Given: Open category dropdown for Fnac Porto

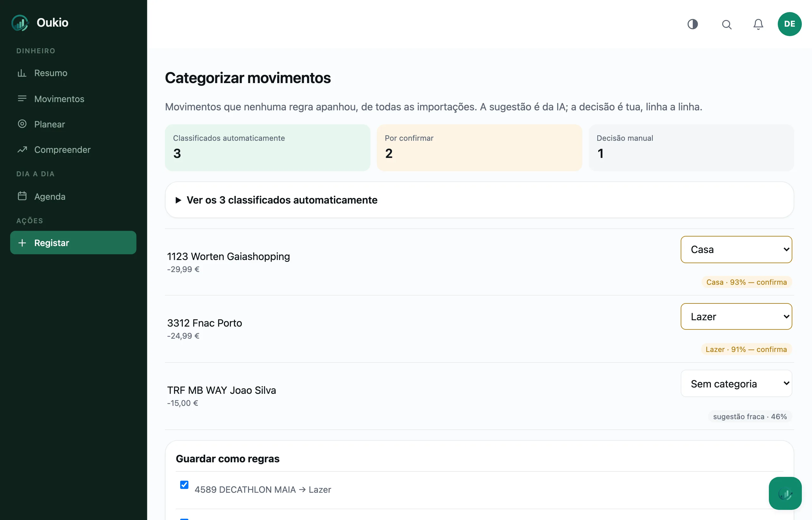Looking at the screenshot, I should tap(736, 317).
